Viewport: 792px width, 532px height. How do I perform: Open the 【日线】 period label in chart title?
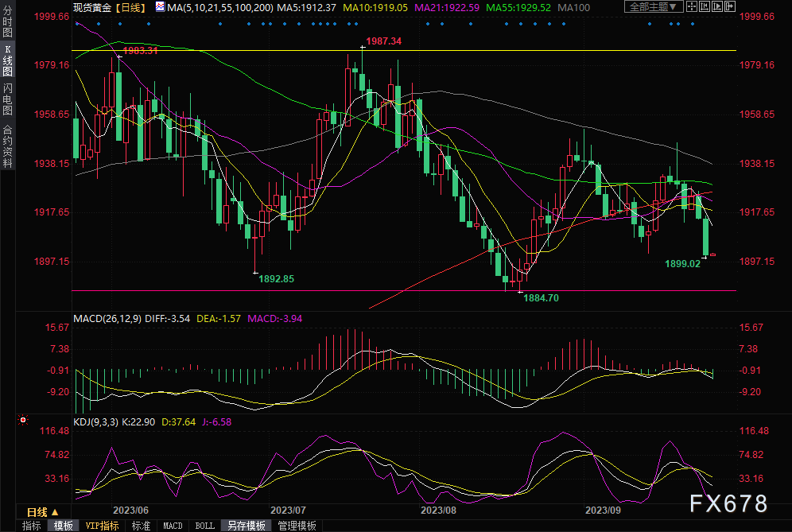(x=130, y=7)
